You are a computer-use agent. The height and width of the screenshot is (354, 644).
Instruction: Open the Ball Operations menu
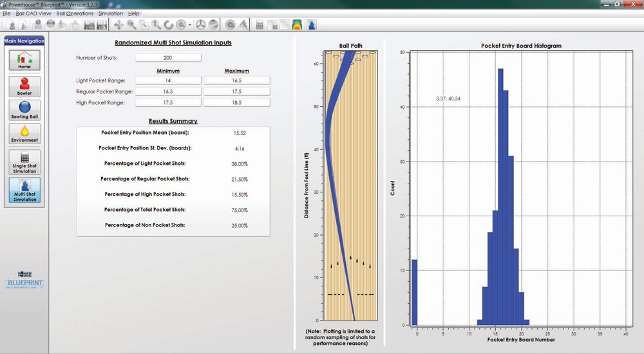(75, 14)
